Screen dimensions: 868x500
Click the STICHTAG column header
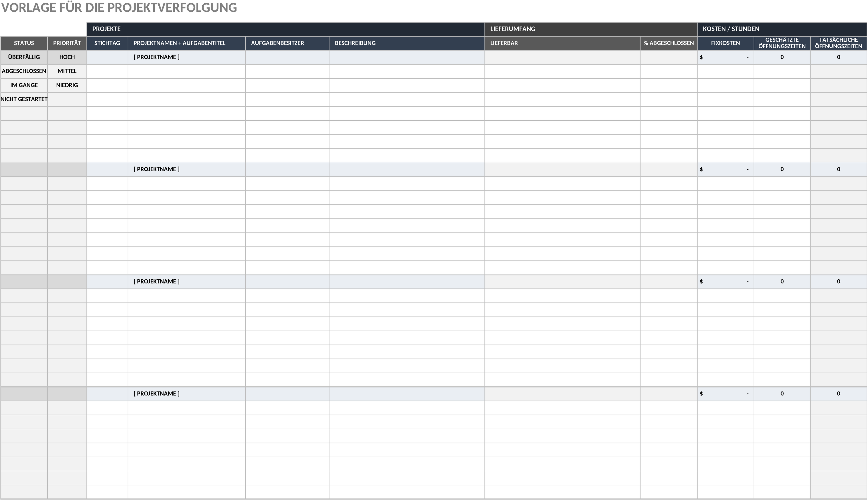click(x=107, y=43)
